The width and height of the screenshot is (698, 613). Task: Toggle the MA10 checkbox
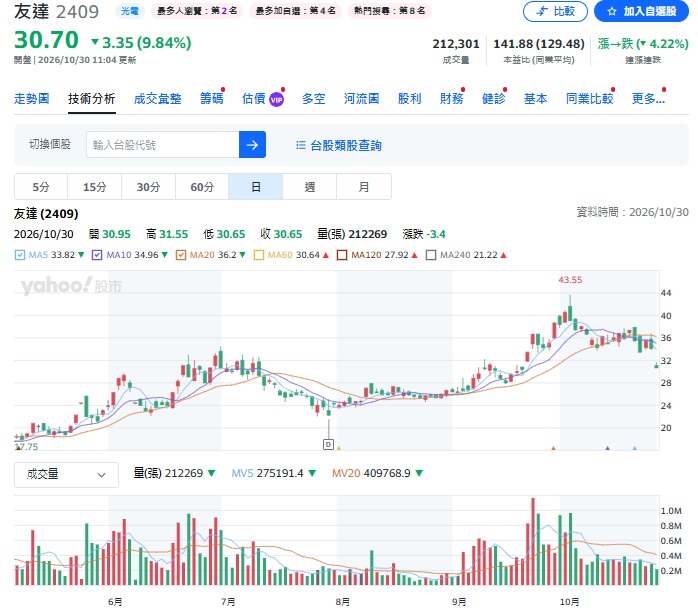(97, 255)
